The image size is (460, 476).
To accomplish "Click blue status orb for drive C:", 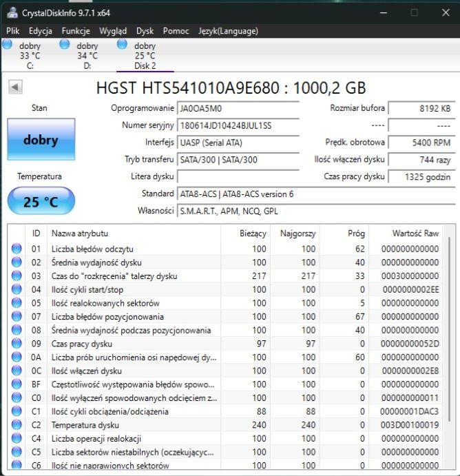I will pos(8,44).
